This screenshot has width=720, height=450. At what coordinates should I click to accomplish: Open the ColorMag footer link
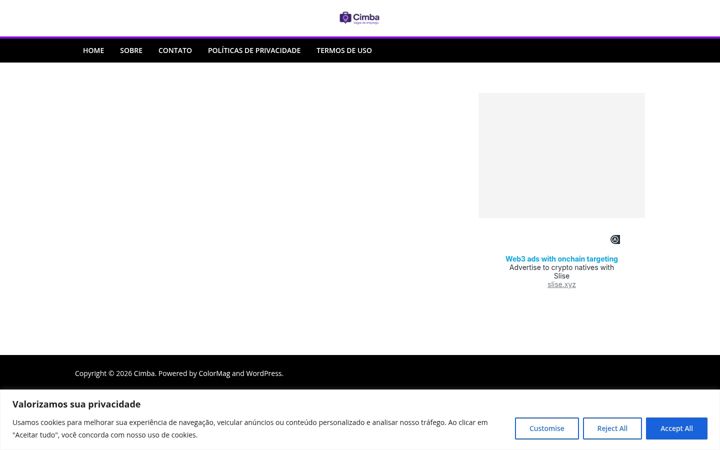(x=214, y=373)
